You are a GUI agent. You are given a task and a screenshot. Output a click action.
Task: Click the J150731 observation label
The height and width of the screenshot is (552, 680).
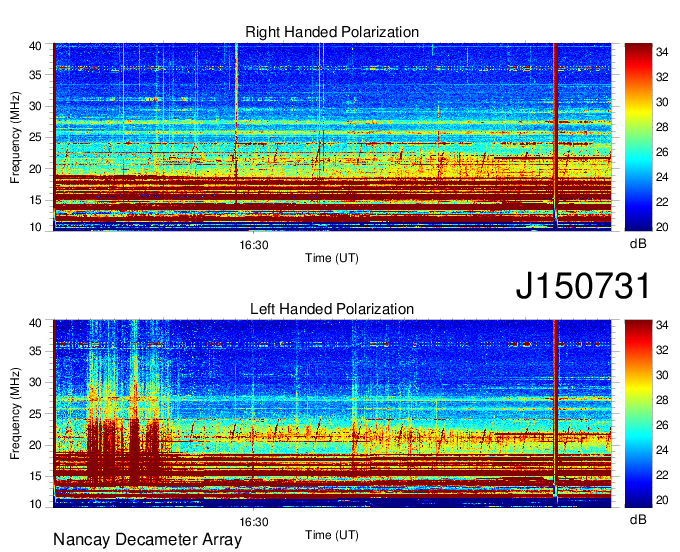click(583, 285)
